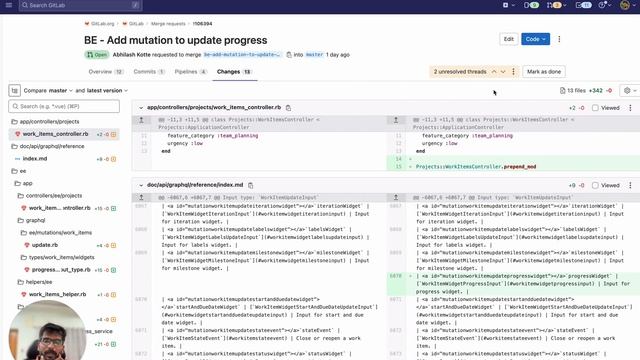Open the hamburger navigation menu

(9, 5)
